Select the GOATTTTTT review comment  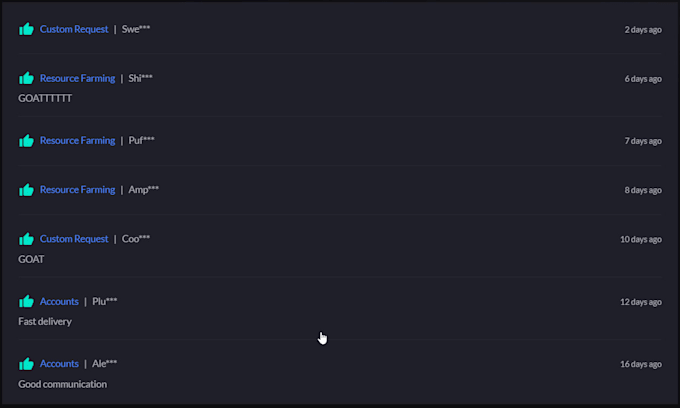(x=45, y=98)
